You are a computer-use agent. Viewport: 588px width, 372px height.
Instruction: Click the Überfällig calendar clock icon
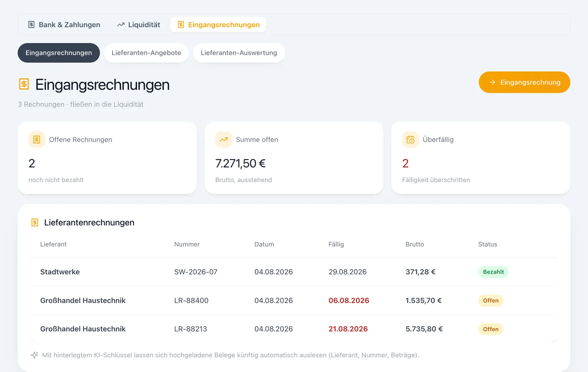coord(410,140)
